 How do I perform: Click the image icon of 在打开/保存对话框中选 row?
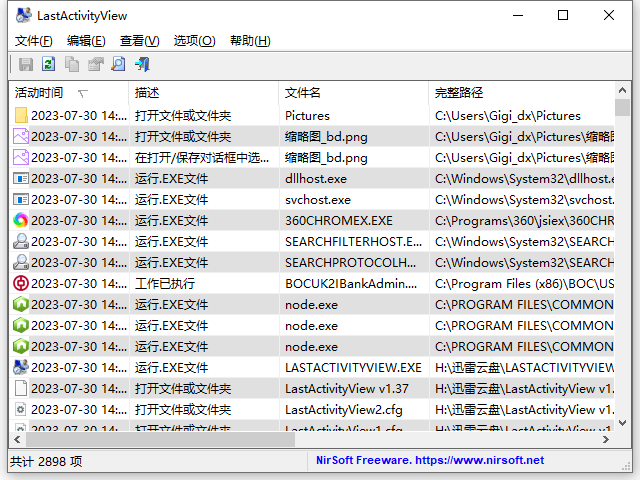point(21,158)
